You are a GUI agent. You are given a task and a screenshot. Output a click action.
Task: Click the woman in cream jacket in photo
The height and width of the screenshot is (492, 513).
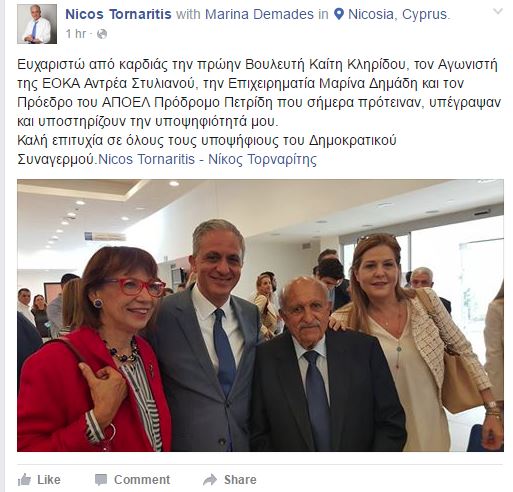[417, 343]
